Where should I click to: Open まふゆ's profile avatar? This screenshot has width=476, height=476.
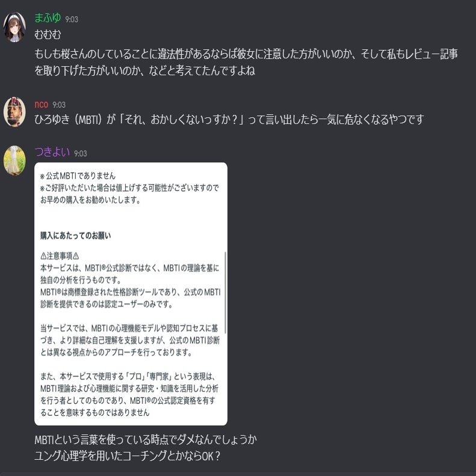[x=14, y=27]
